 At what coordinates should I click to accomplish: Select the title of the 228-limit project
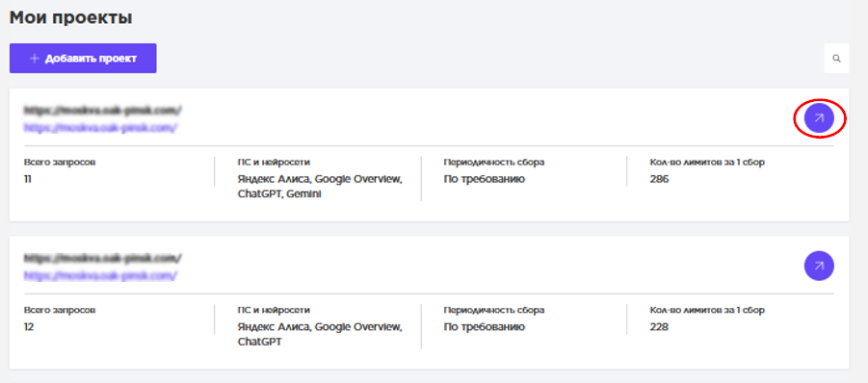(x=102, y=258)
